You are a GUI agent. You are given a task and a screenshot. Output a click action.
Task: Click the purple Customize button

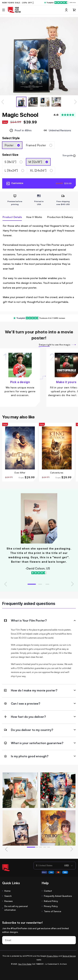pos(39,183)
